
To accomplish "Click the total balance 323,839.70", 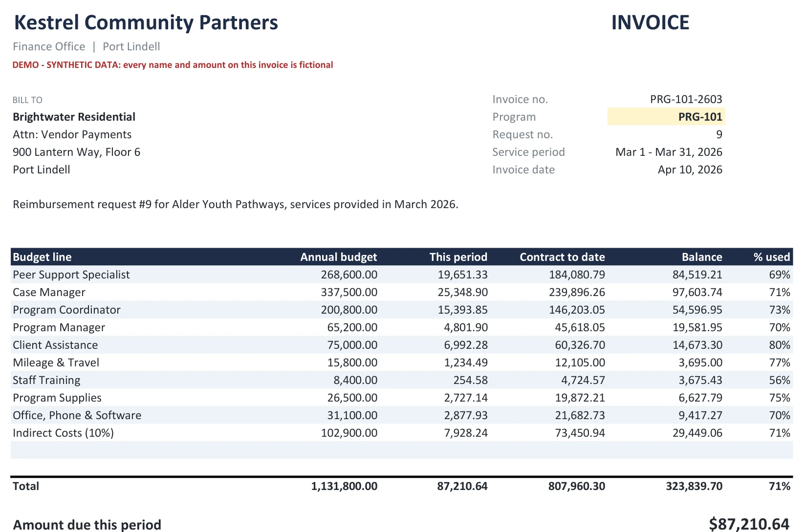I will point(694,486).
